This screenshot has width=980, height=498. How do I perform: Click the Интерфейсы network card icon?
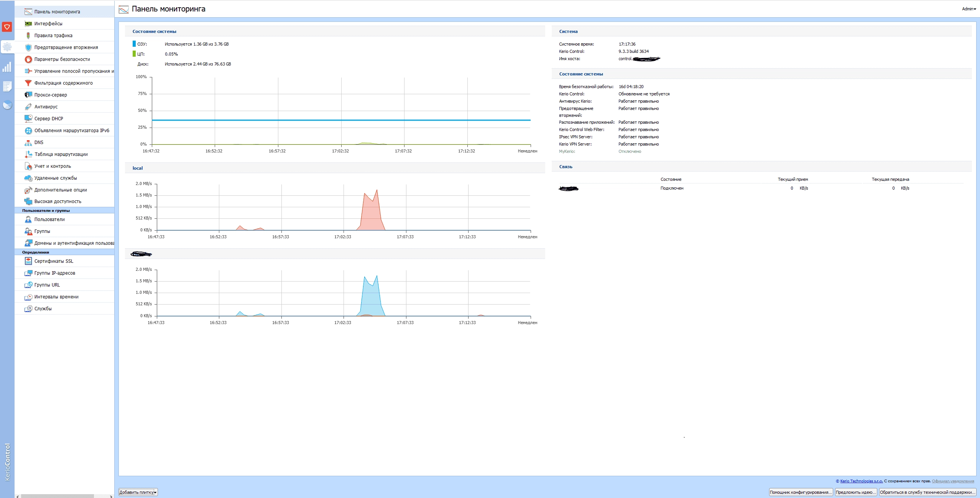tap(28, 24)
